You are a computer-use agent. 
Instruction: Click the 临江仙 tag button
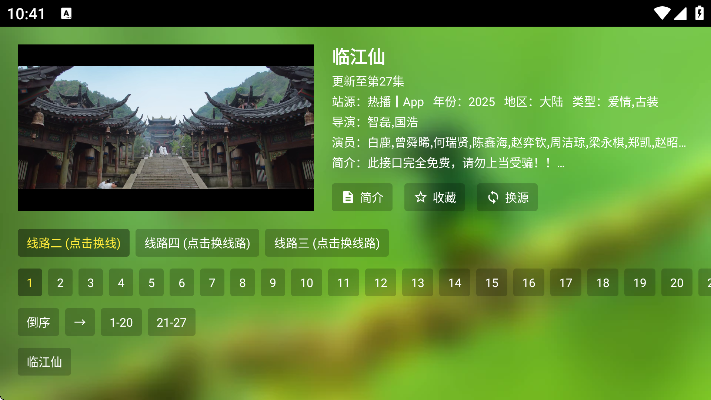pyautogui.click(x=44, y=362)
